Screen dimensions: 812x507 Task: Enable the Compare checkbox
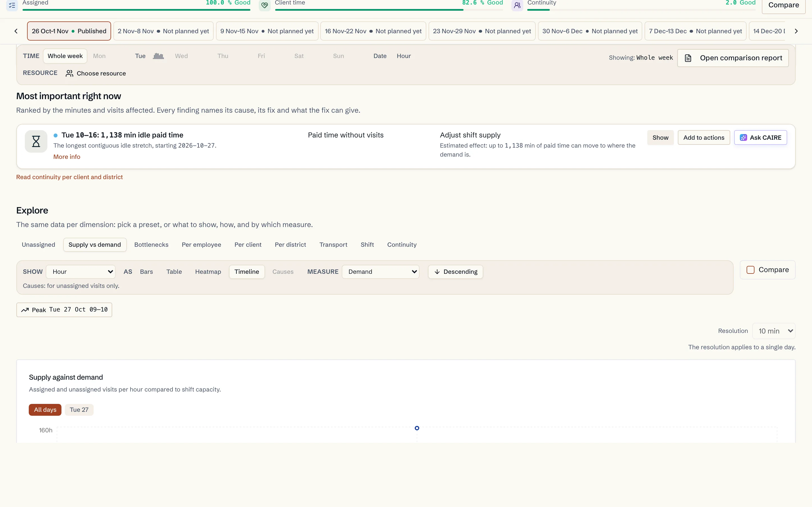click(751, 270)
